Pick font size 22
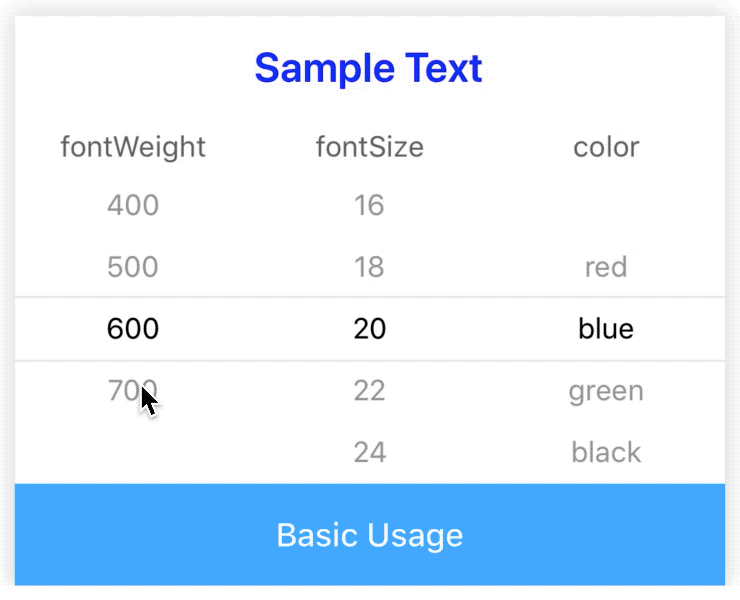Screen dimensions: 740x600 click(369, 390)
